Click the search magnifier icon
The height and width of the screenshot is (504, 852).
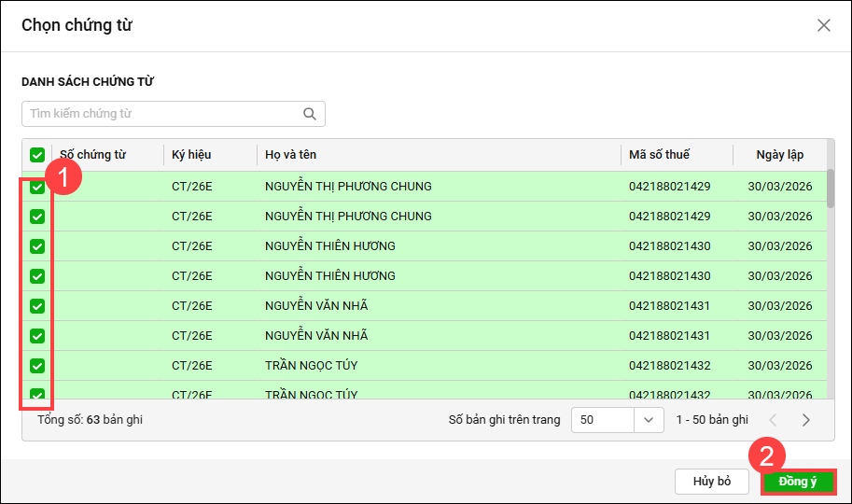[310, 114]
